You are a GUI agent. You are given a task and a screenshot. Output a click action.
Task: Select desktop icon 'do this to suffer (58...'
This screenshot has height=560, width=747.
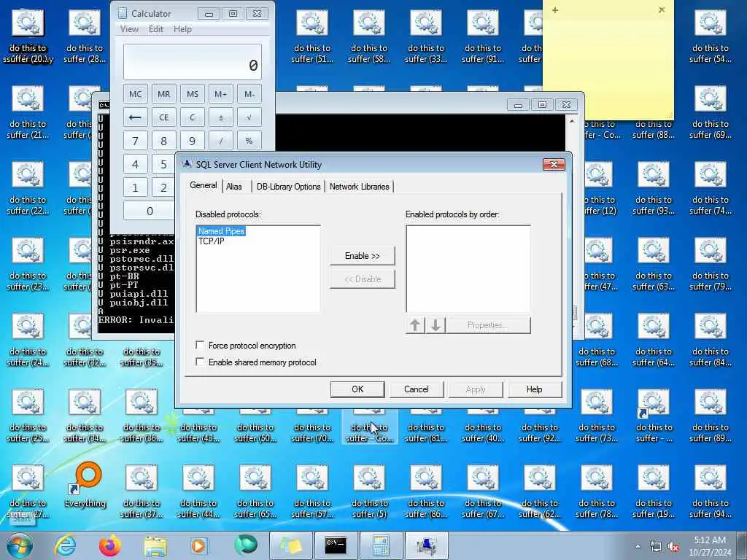368,37
